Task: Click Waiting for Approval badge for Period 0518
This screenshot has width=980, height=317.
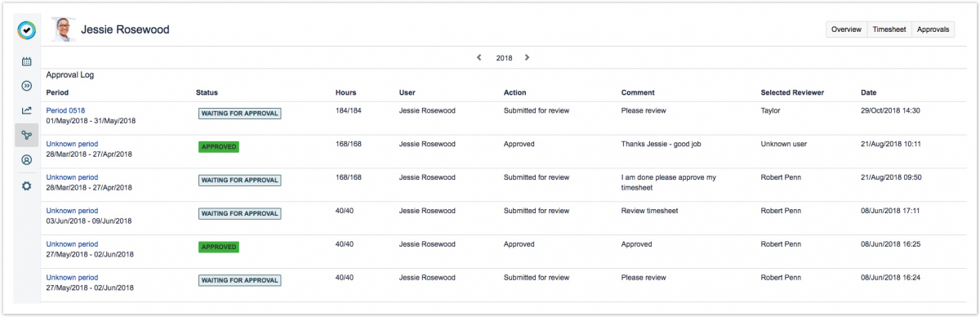Action: click(239, 114)
